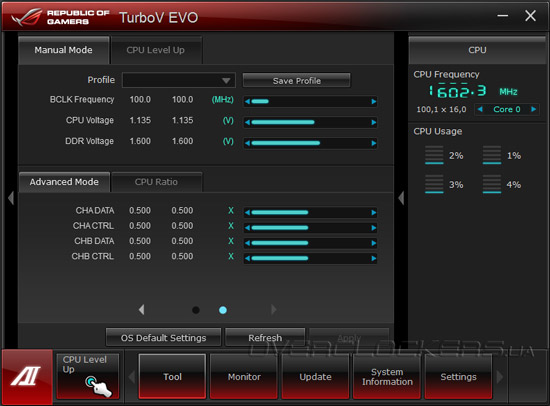Click the Refresh button
The image size is (550, 406).
[x=265, y=337]
